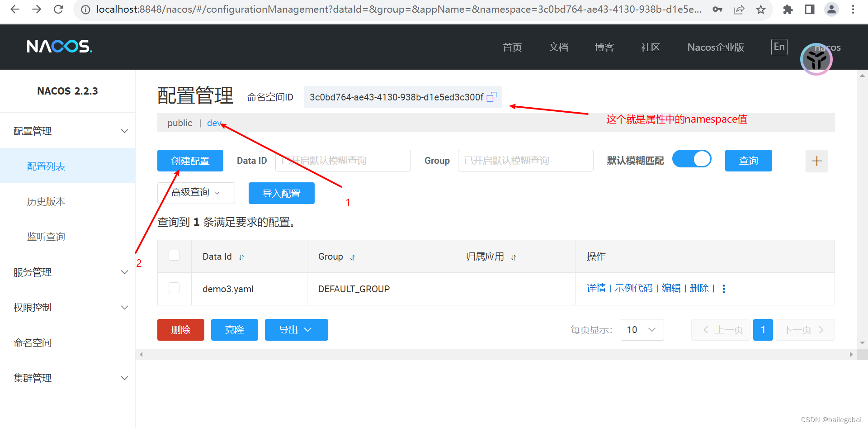Sort the table by the Group column

[353, 257]
